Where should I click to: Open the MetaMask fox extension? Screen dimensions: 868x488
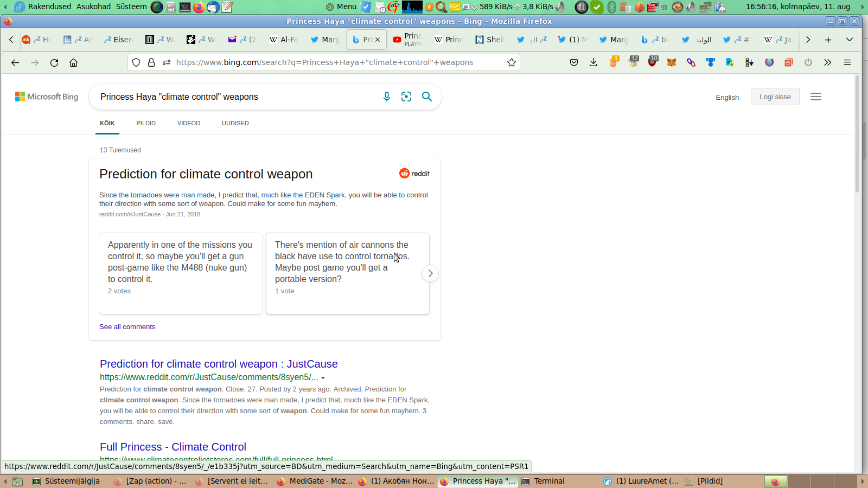tap(672, 62)
